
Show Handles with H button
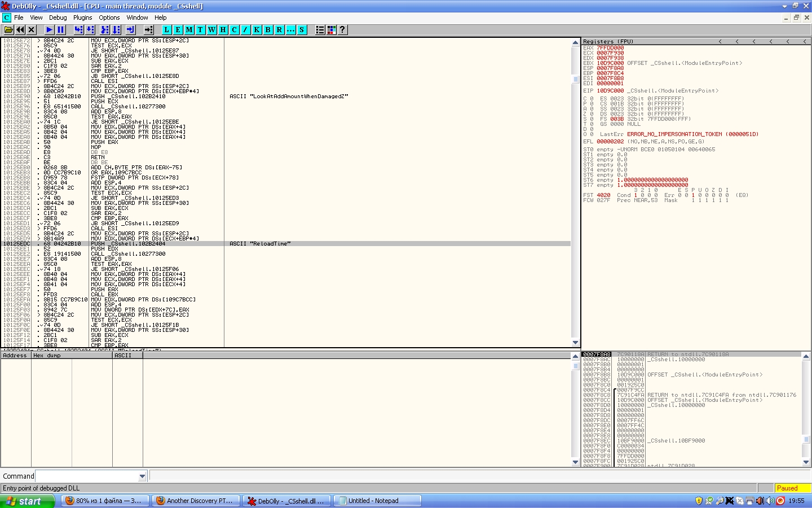(x=223, y=29)
